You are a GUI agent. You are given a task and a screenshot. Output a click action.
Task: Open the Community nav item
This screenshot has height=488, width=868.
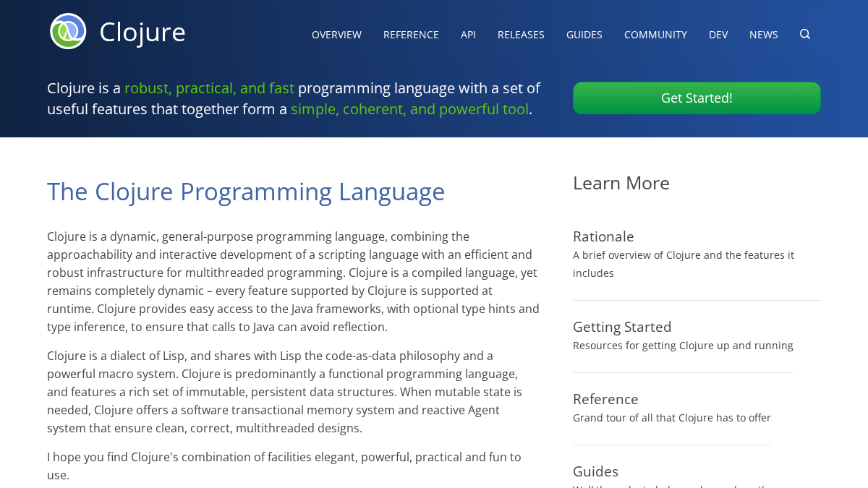[655, 35]
